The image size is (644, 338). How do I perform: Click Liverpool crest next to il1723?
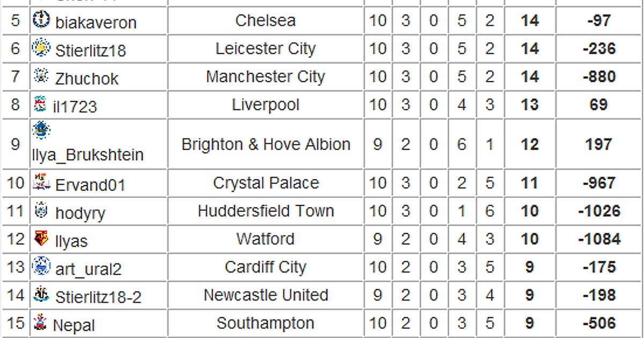[40, 104]
